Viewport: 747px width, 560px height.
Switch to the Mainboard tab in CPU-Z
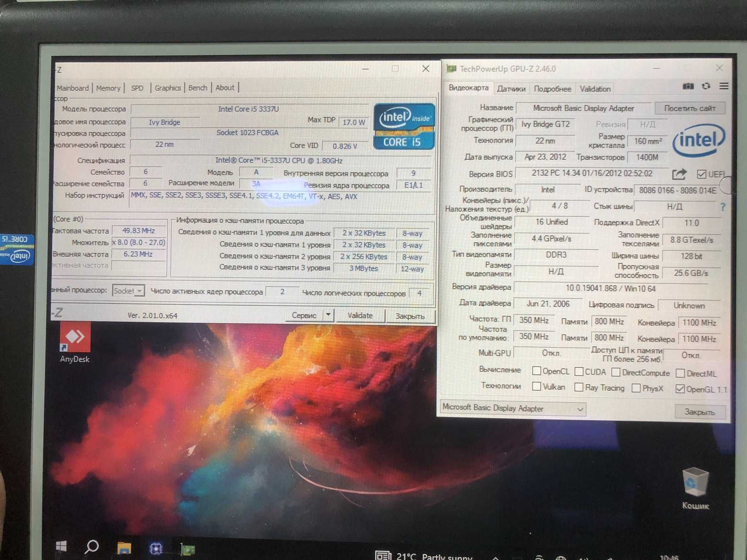[x=73, y=88]
